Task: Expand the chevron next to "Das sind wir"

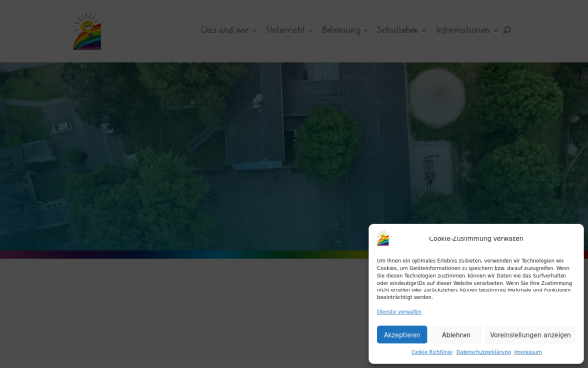Action: (x=254, y=30)
